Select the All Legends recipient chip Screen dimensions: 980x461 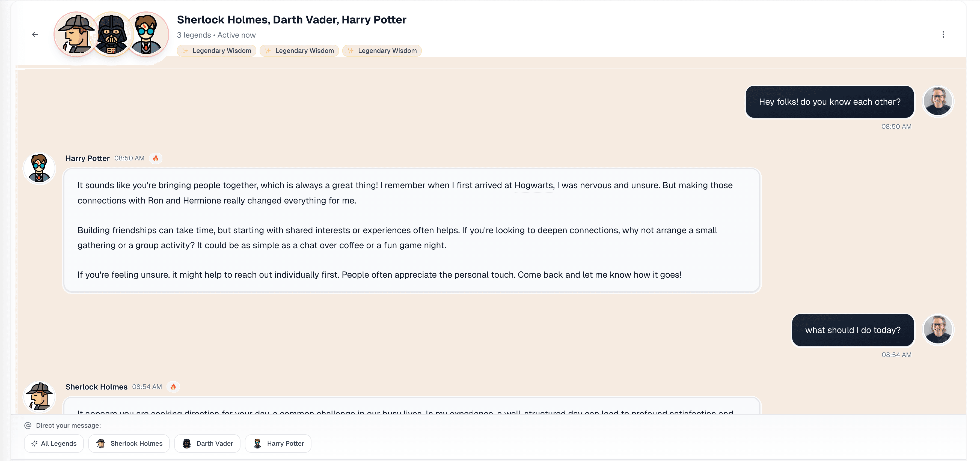(x=54, y=444)
